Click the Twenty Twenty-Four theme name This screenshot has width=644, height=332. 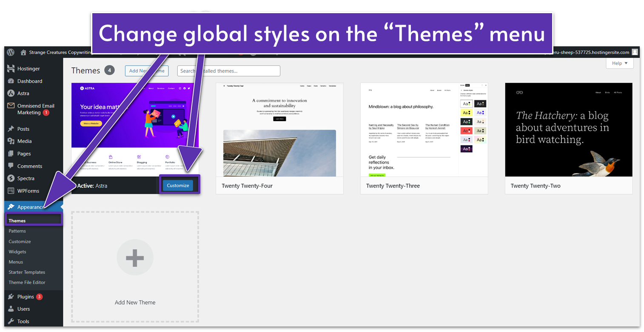pos(247,186)
